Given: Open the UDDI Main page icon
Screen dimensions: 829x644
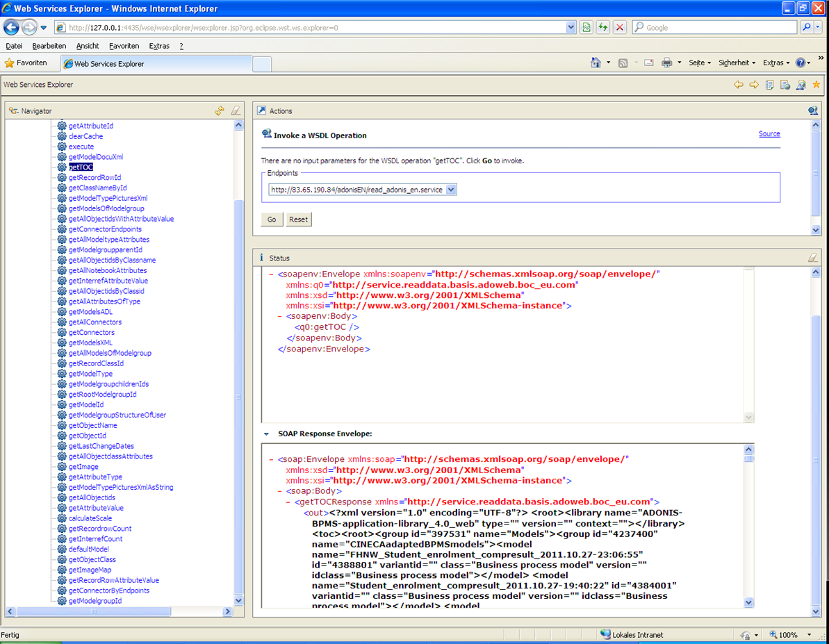Looking at the screenshot, I should click(x=770, y=85).
